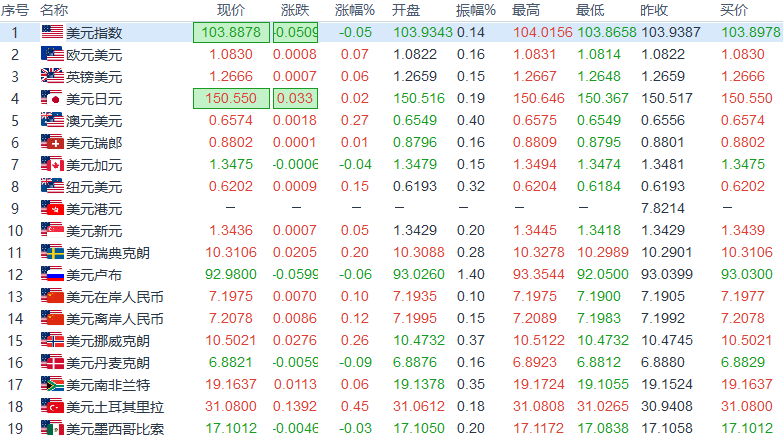Click the Japan flag icon beside 美元日元
This screenshot has height=442, width=783.
52,98
